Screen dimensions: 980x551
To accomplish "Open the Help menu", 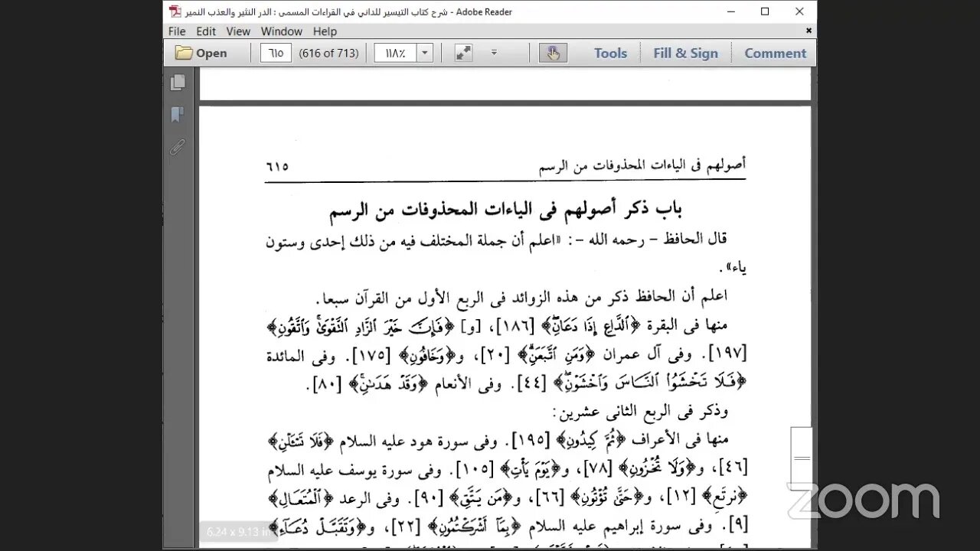I will 325,31.
